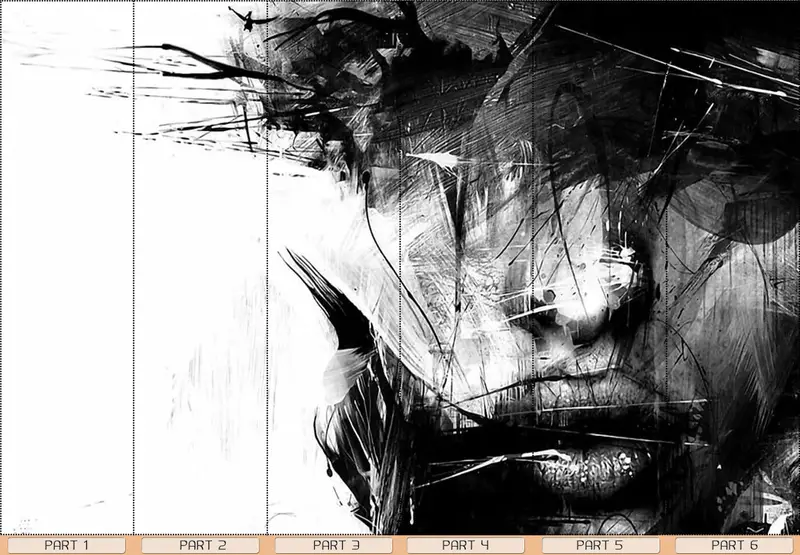
Task: Select the PART 5 label button
Action: coord(600,545)
